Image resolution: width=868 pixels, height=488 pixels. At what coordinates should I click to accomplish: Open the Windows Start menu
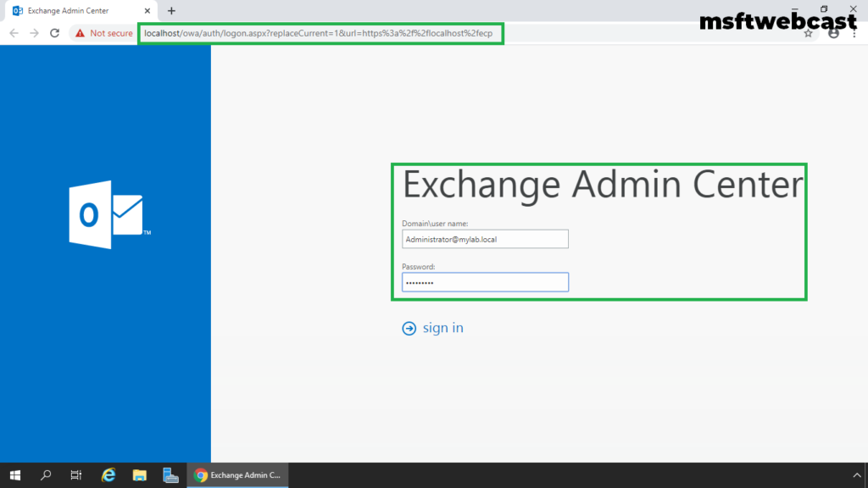coord(15,475)
